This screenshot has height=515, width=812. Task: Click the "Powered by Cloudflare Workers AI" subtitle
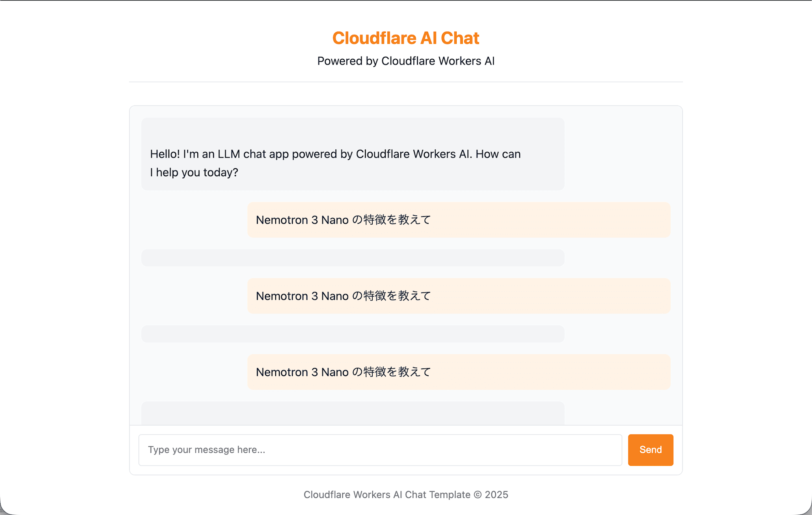pyautogui.click(x=406, y=61)
